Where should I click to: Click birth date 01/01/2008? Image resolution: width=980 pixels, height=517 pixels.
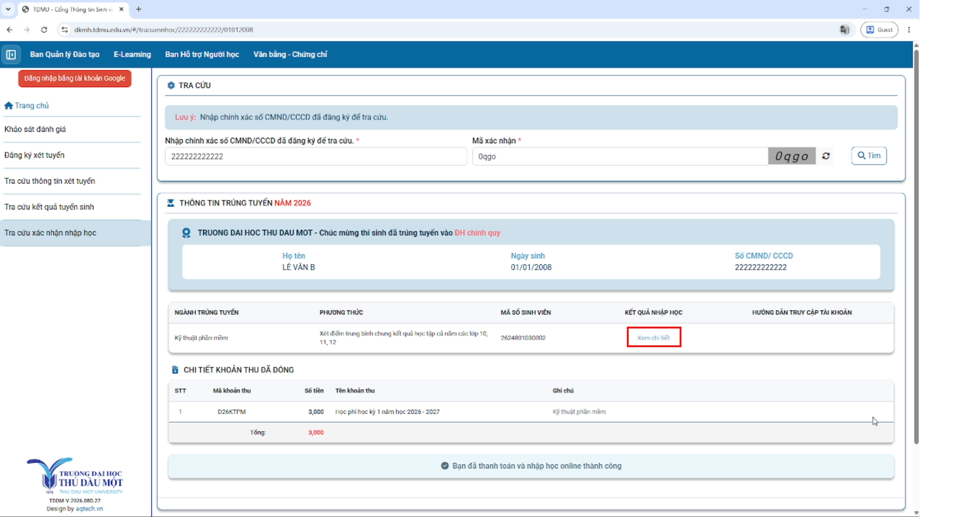pos(531,268)
